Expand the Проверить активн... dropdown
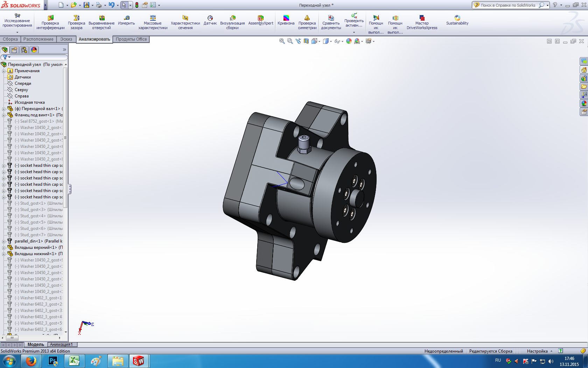The height and width of the screenshot is (368, 588). (x=354, y=32)
